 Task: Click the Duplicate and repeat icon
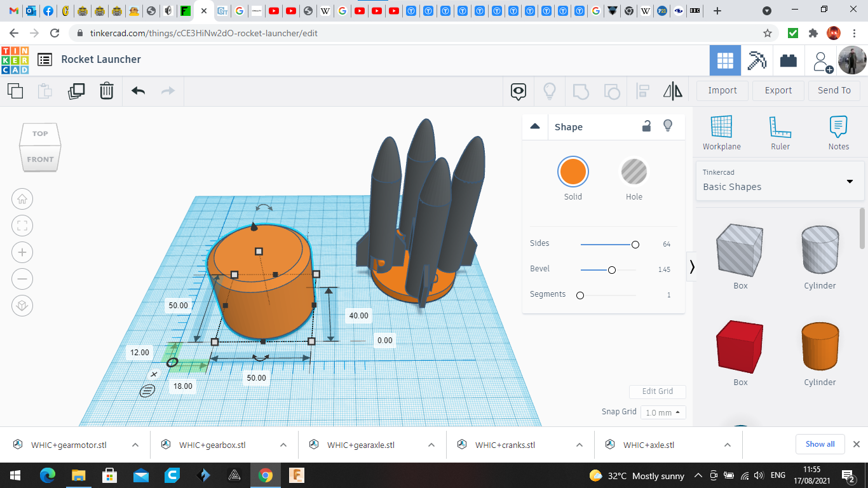(76, 91)
